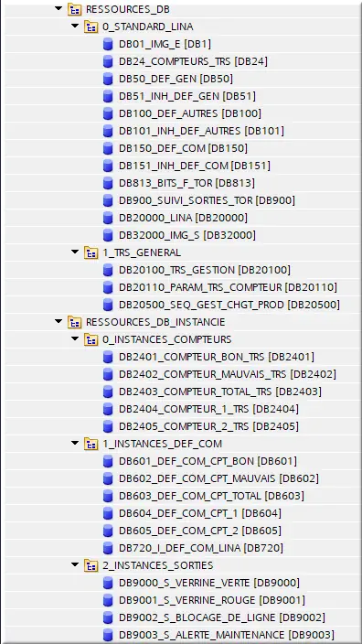Collapse the RESSOURCES_DB_INSTANCIE group

click(x=59, y=321)
